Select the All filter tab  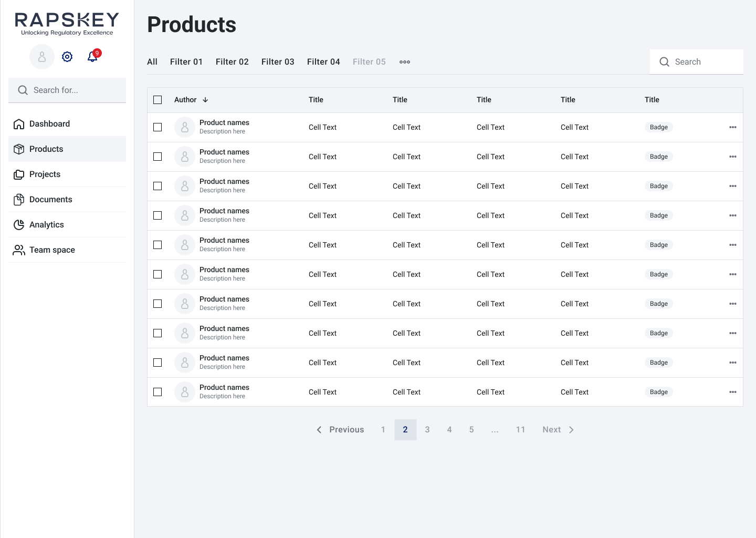coord(152,62)
